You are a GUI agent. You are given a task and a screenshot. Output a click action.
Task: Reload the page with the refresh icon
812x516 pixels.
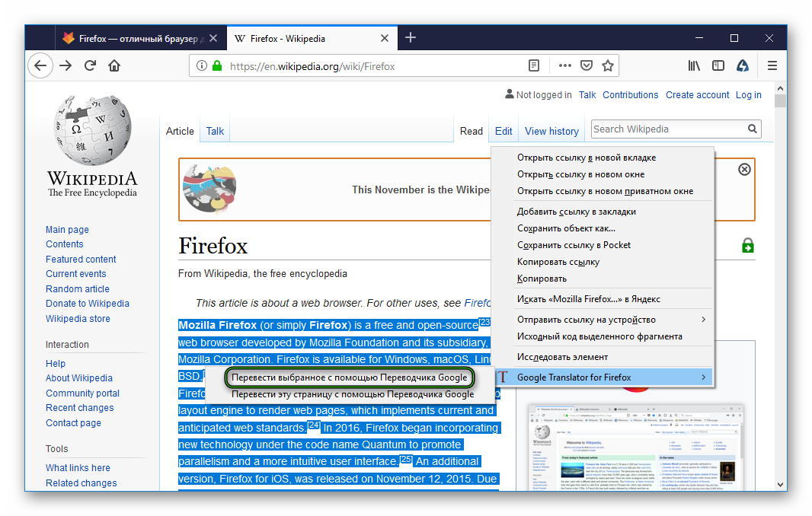tap(90, 65)
